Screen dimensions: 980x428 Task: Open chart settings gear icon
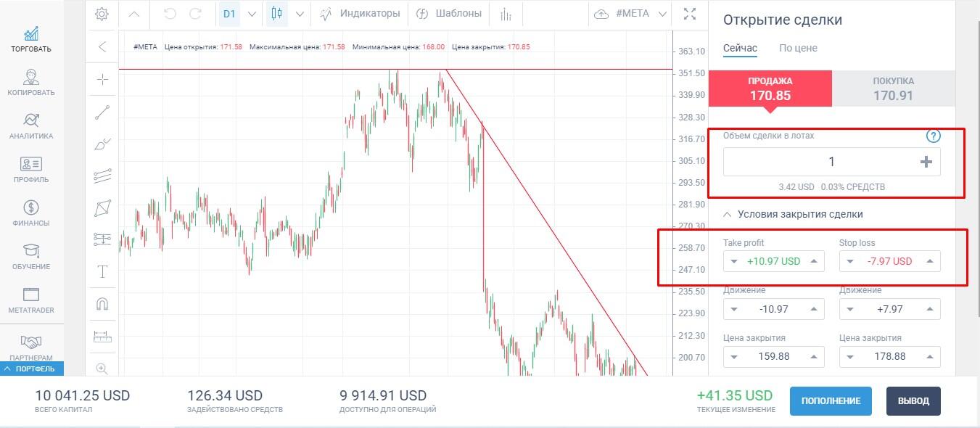[x=102, y=14]
